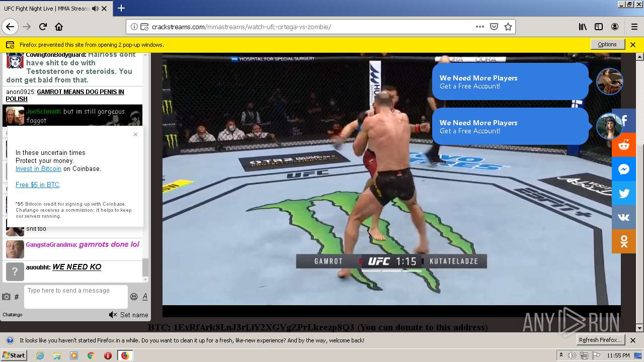Share on Twitter icon
This screenshot has height=362, width=644.
coord(624,193)
